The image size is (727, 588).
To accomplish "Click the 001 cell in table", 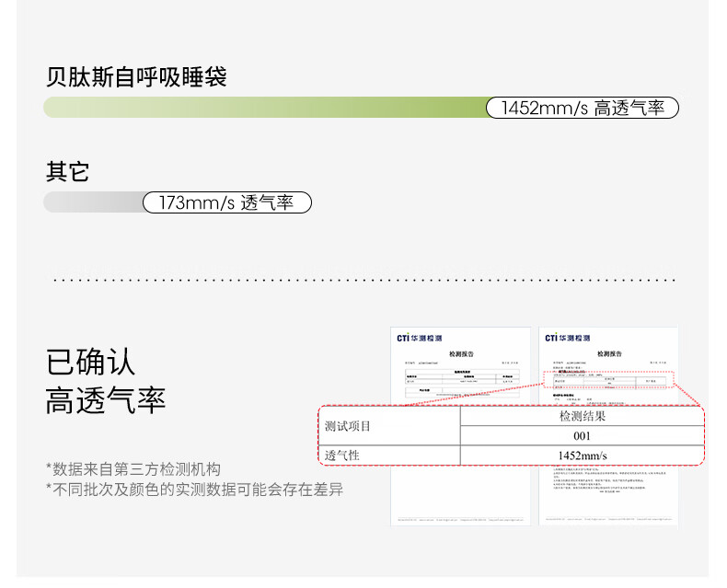I will click(582, 436).
